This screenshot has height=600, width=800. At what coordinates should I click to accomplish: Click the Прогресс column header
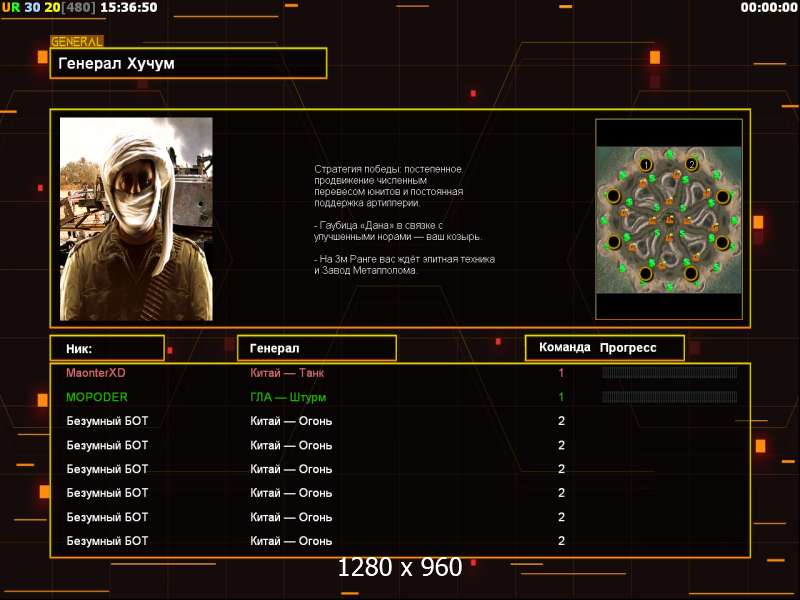pyautogui.click(x=628, y=348)
